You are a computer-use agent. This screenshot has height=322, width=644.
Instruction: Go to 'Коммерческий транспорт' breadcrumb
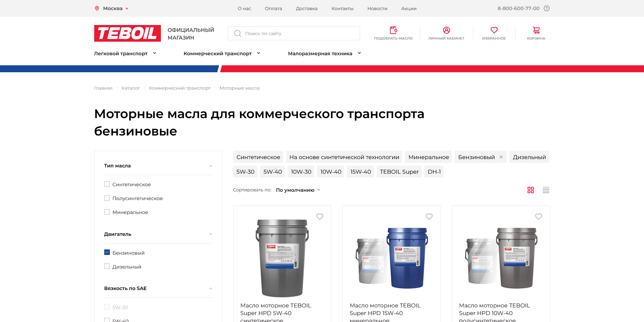click(180, 88)
